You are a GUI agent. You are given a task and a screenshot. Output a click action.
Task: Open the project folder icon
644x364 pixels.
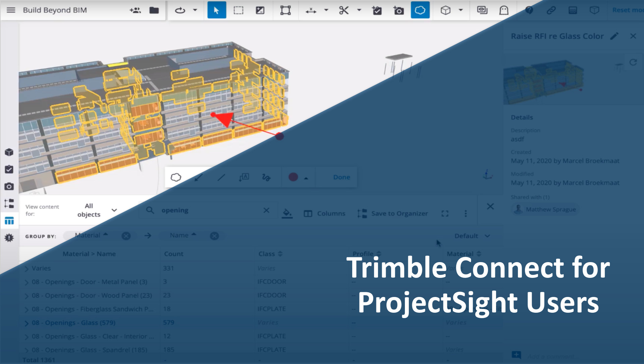(x=154, y=10)
